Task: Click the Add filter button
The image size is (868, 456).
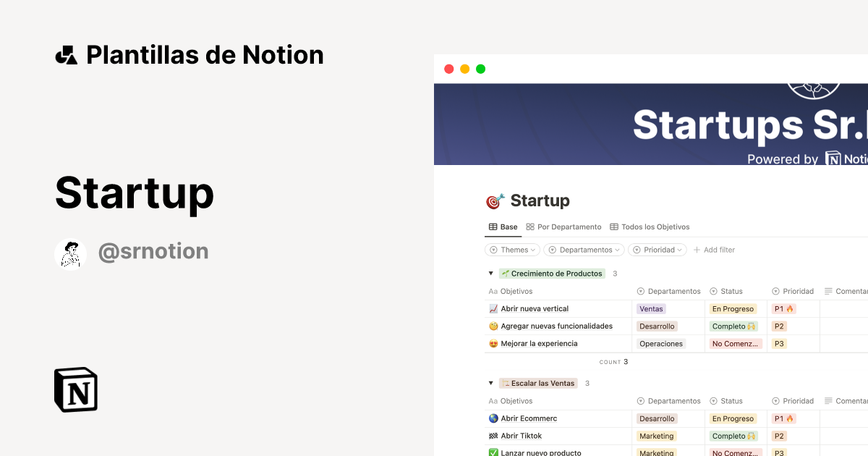Action: (x=714, y=250)
